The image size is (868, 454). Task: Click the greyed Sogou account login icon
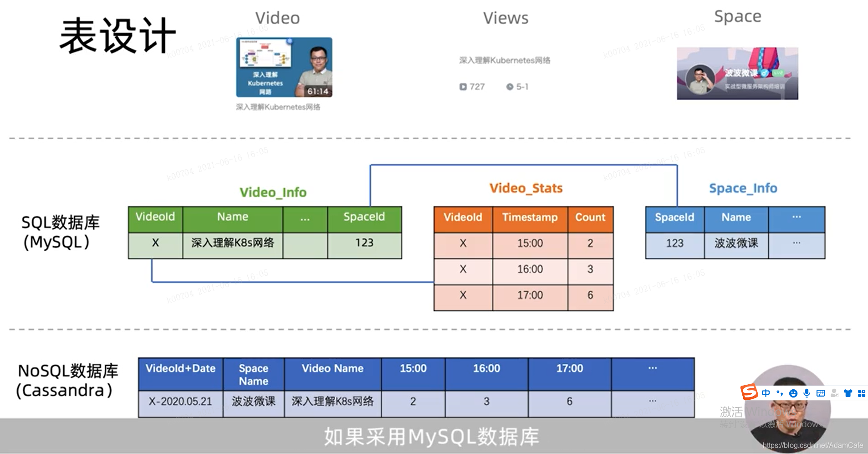click(x=834, y=393)
